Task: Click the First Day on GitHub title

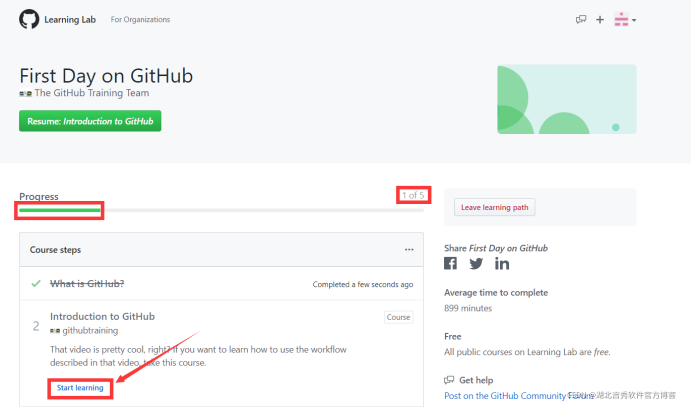Action: click(x=106, y=76)
